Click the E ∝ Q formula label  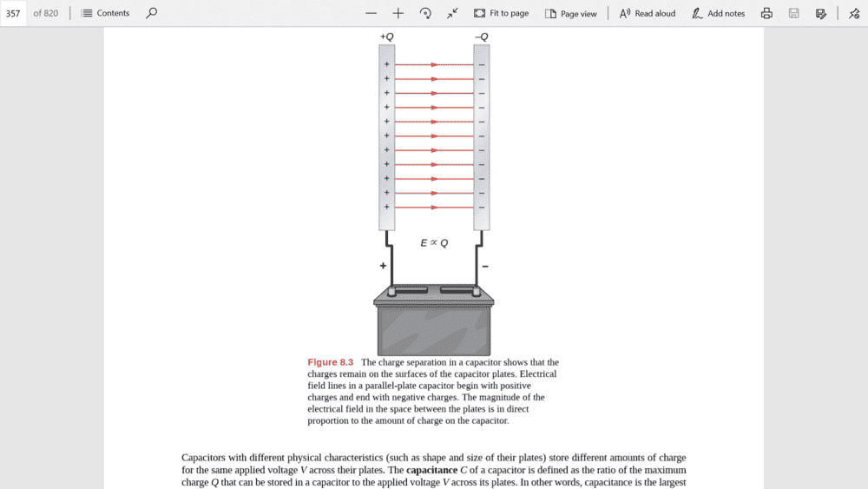pos(434,243)
